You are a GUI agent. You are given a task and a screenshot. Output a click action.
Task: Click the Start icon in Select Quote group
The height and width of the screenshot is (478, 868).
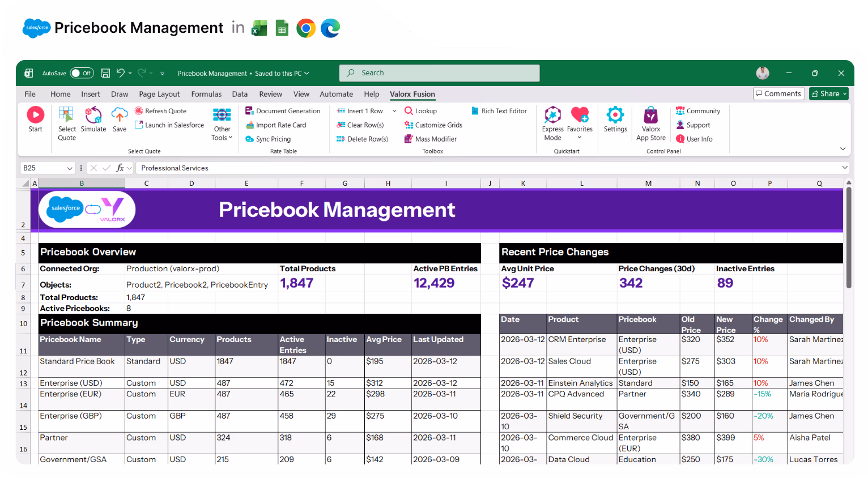point(35,116)
